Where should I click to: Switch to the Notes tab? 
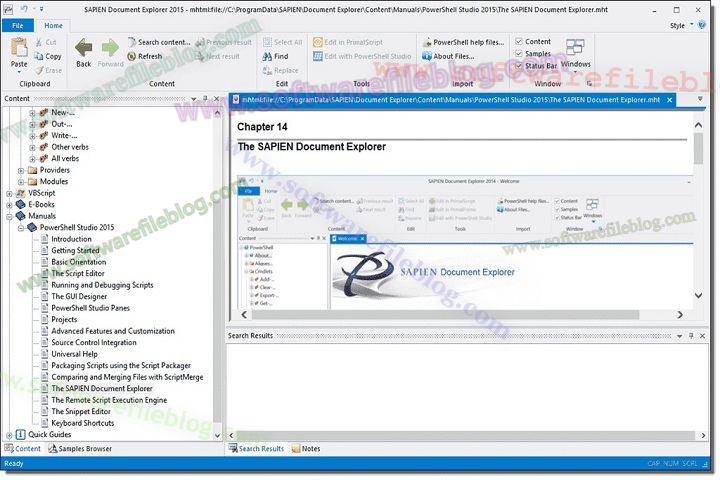pos(309,449)
